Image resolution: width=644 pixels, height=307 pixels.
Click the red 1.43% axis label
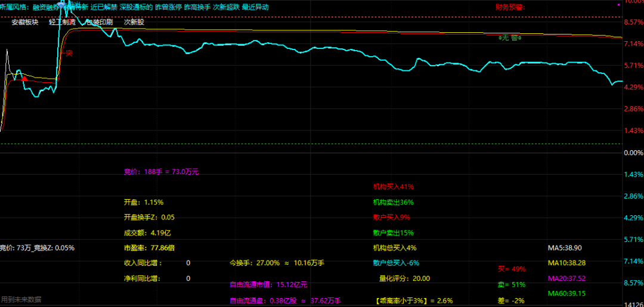(x=633, y=131)
